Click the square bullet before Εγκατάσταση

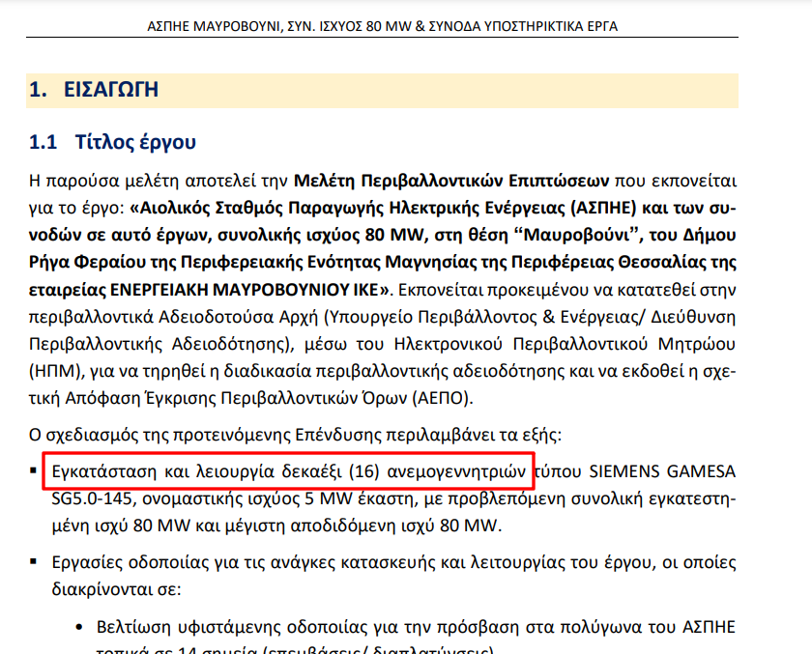click(35, 472)
